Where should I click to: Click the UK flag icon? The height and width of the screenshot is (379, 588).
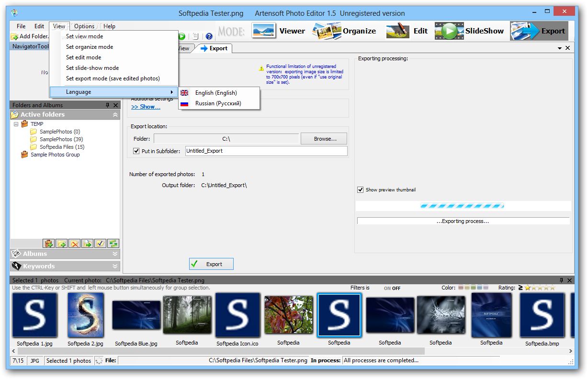click(184, 93)
